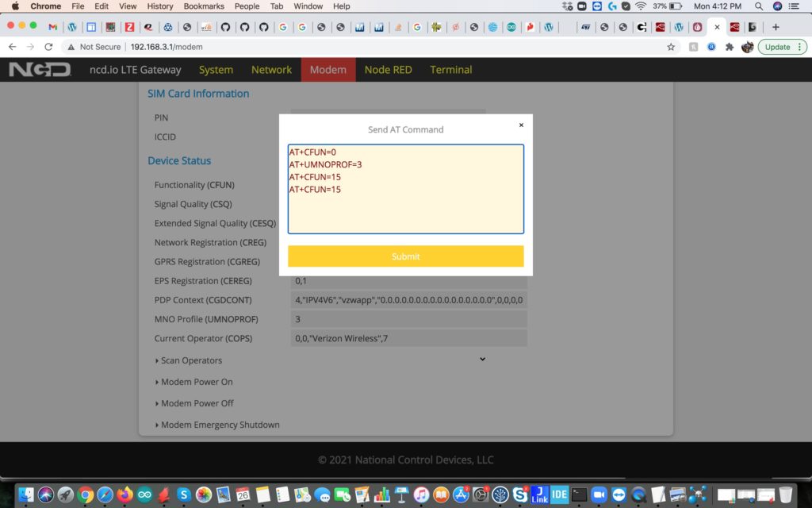Open Slack from the Dock
Image resolution: width=812 pixels, height=508 pixels.
[x=519, y=495]
